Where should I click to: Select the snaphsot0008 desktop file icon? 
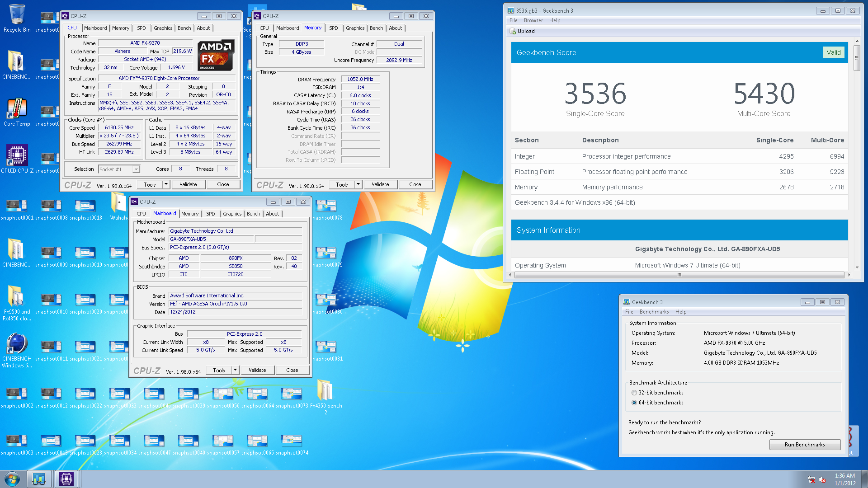click(52, 210)
